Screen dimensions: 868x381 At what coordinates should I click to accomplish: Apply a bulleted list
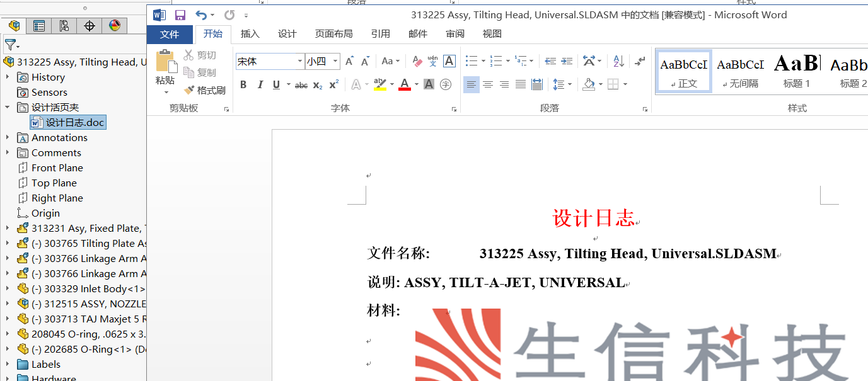[x=472, y=61]
